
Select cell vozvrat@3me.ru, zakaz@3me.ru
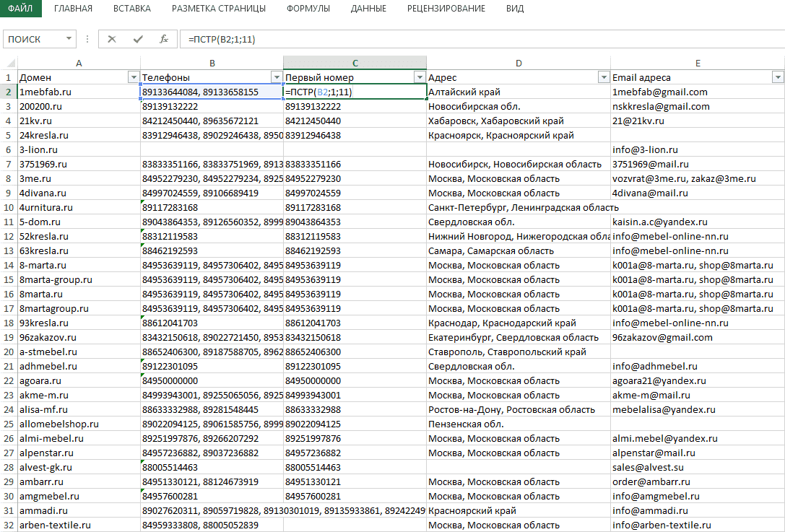point(698,179)
